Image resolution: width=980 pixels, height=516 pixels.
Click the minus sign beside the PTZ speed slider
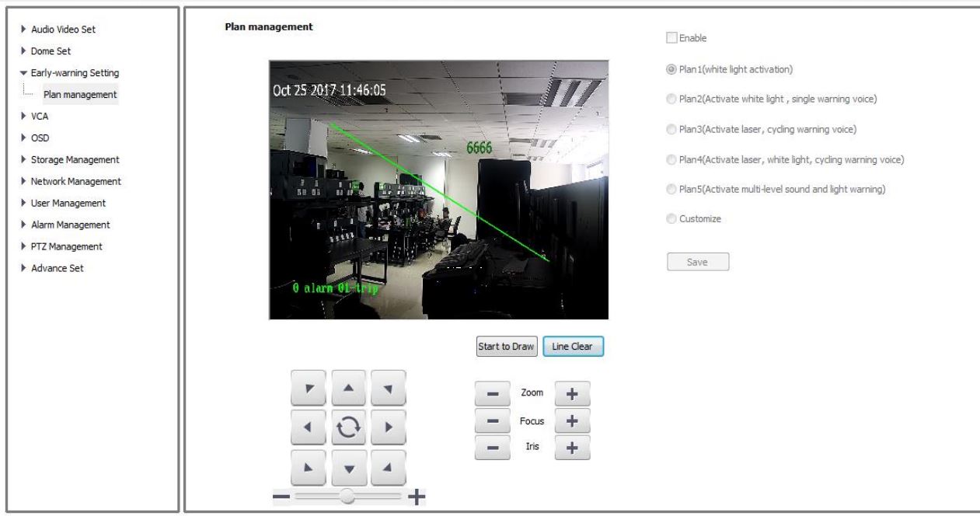coord(281,496)
